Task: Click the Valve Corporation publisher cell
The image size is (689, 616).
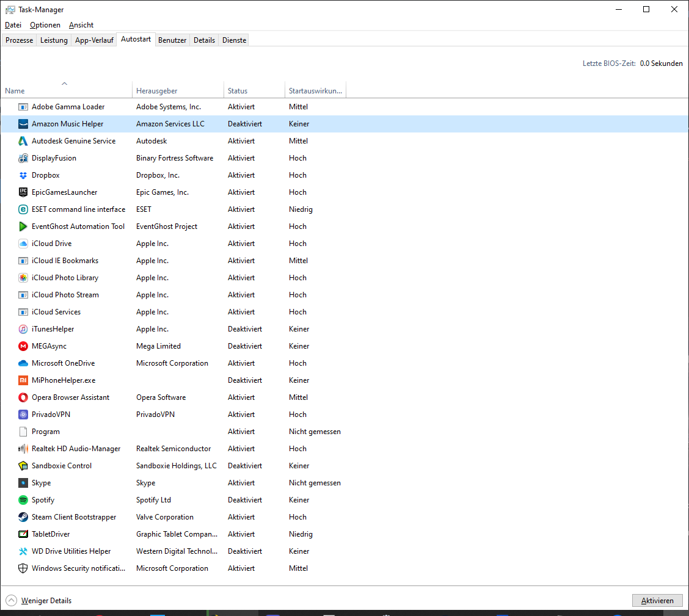Action: coord(165,517)
